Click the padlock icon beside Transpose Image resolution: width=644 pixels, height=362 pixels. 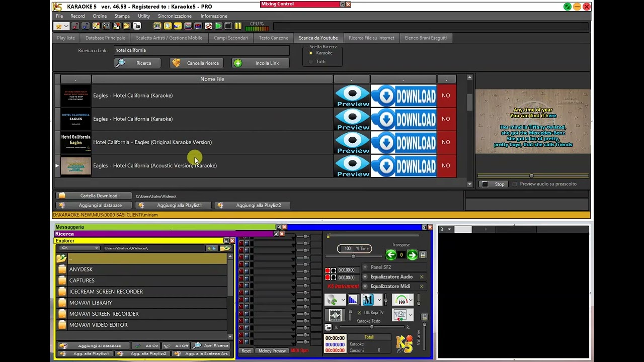click(x=423, y=255)
